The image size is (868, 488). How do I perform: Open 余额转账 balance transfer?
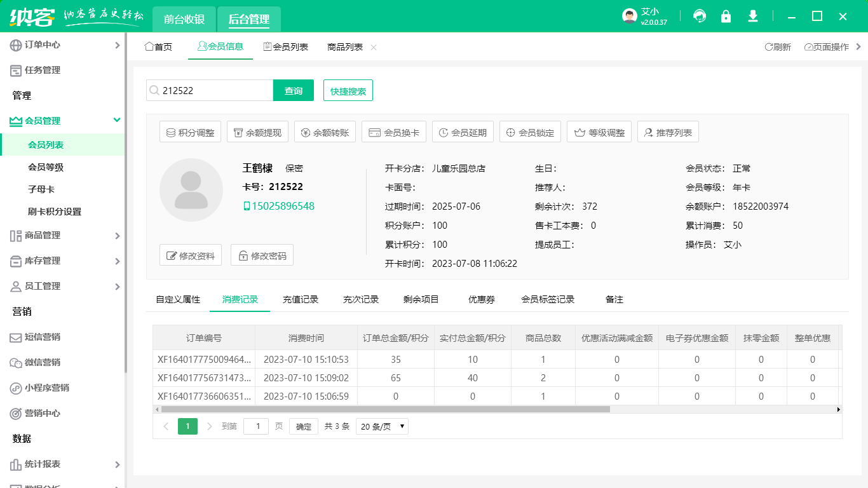[325, 132]
